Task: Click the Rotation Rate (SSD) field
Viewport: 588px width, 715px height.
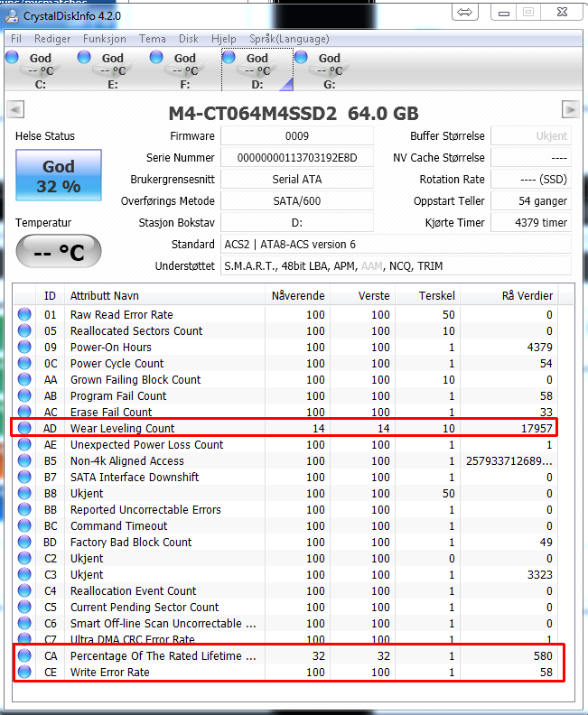Action: [531, 180]
